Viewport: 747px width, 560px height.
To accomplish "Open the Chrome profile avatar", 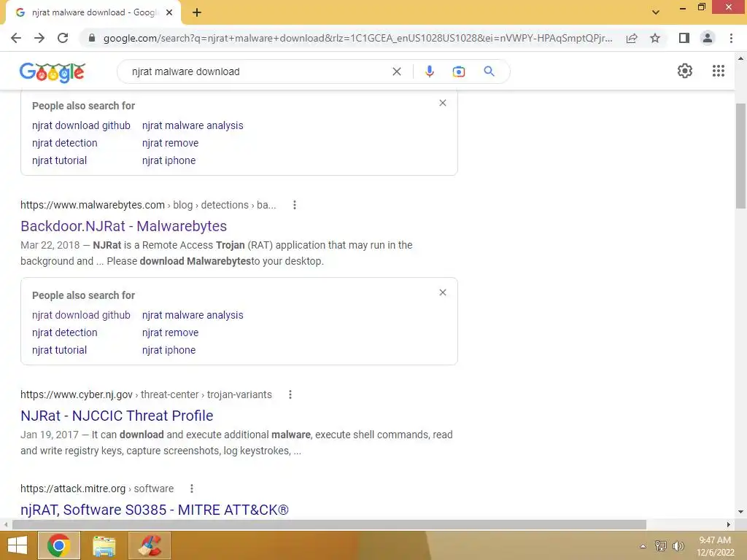I will click(x=708, y=38).
